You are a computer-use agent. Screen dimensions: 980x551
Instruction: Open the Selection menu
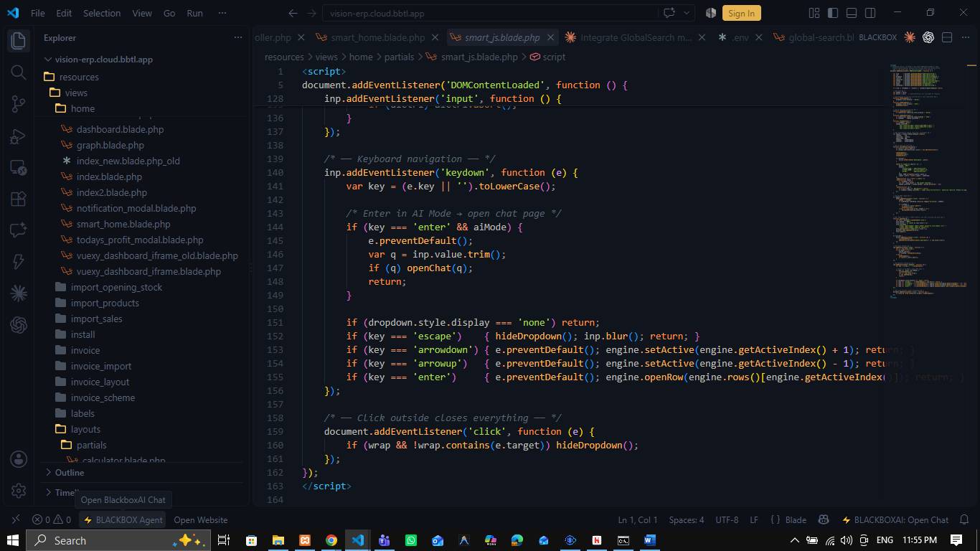tap(102, 13)
